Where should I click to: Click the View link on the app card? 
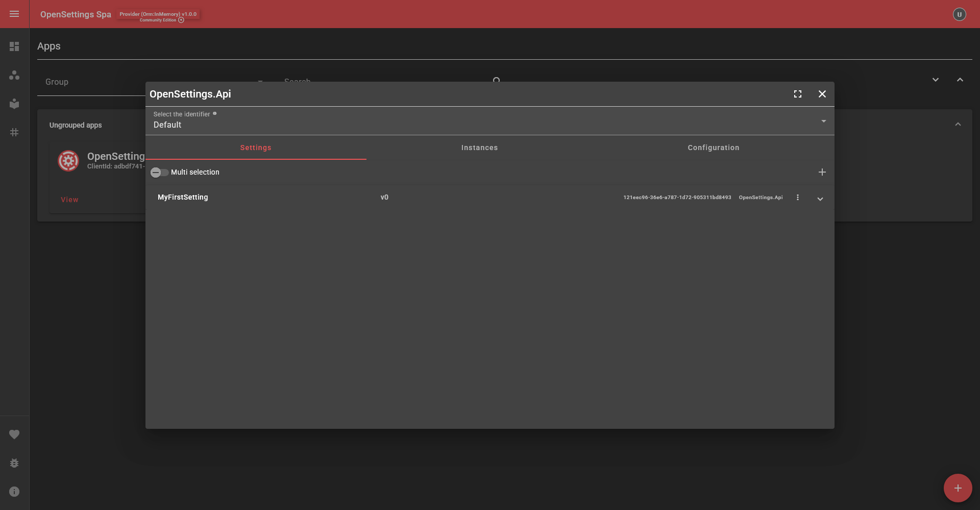[69, 199]
